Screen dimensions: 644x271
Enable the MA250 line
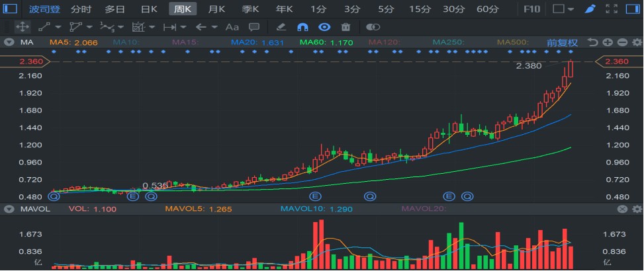coord(449,42)
